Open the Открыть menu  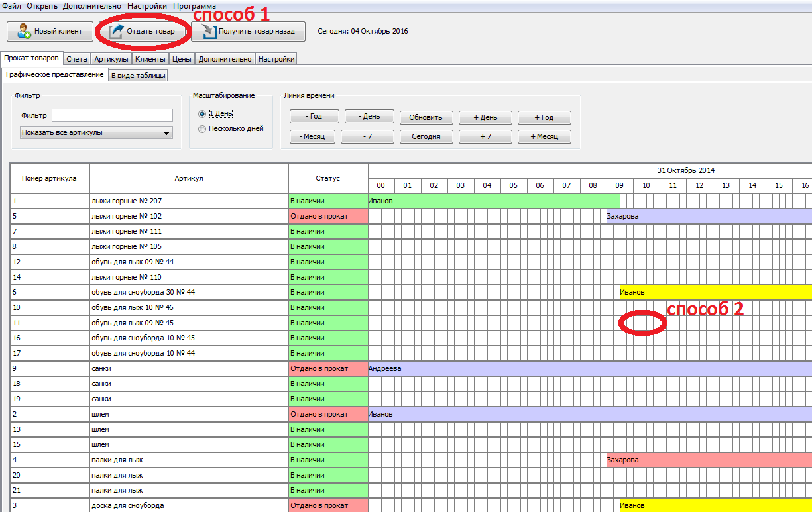pyautogui.click(x=42, y=5)
